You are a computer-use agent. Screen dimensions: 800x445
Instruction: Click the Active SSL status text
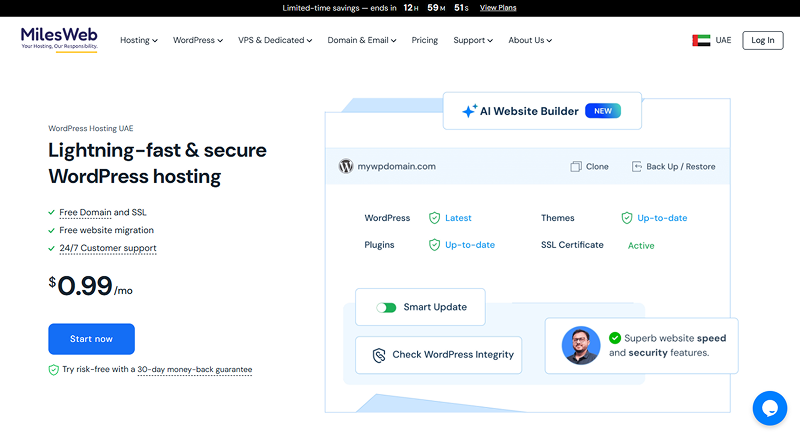tap(641, 245)
